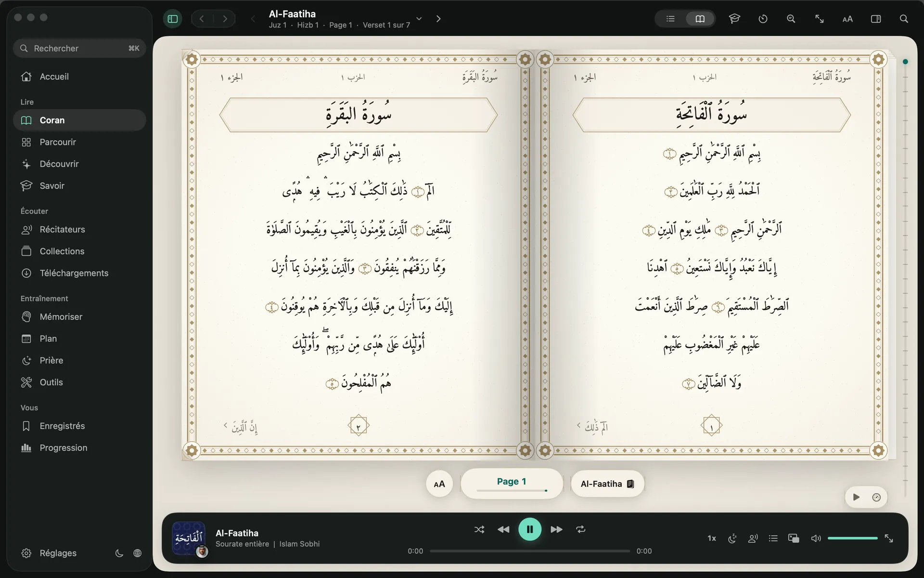Viewport: 924px width, 578px height.
Task: Click the zoom magnifier icon in toolbar
Action: pos(791,19)
